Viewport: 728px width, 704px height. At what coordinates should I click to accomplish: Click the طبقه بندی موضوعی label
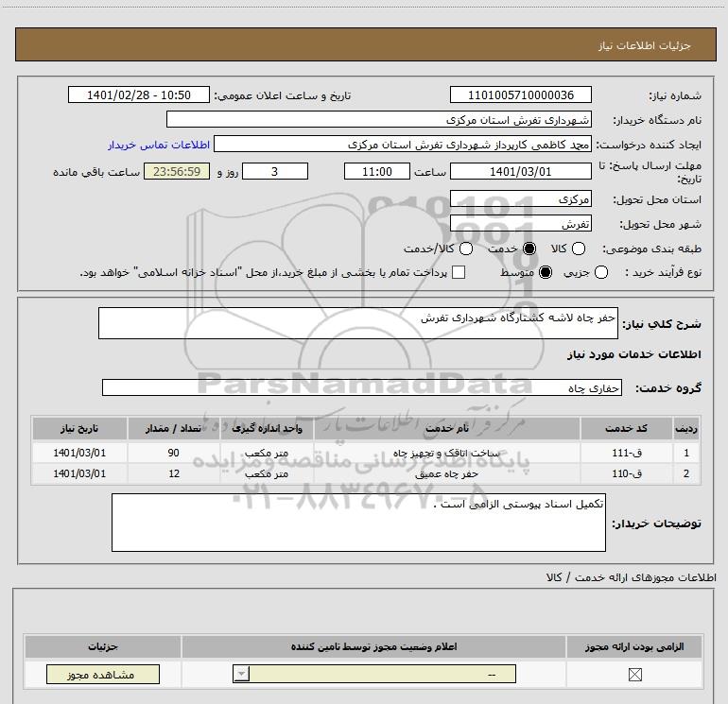coord(651,249)
